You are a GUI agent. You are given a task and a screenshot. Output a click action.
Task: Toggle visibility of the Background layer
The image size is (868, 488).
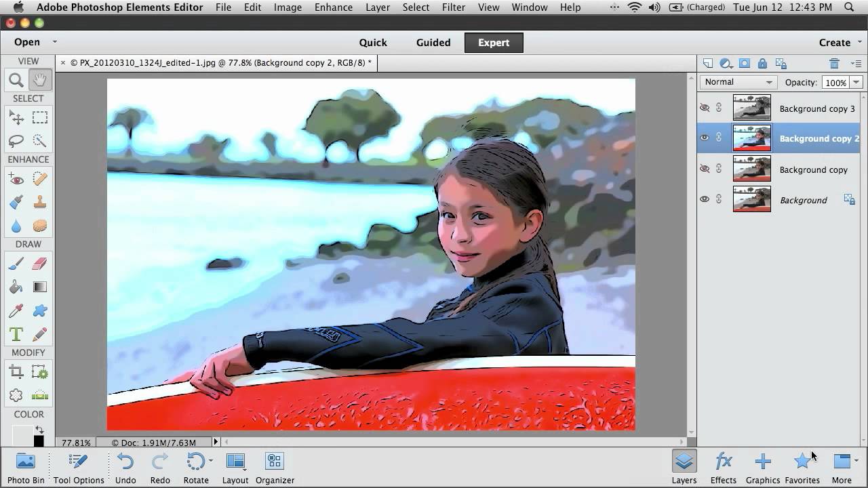[x=705, y=199]
